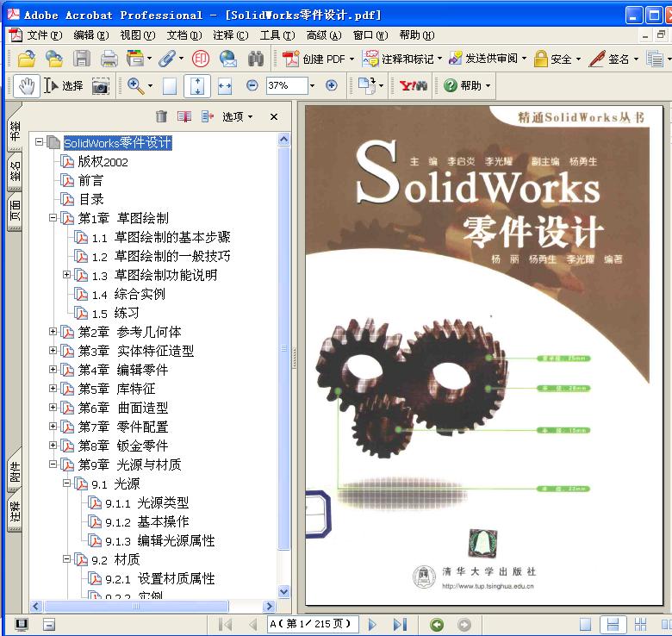Click the Save (floppy disk) icon
The image size is (672, 636).
82,59
